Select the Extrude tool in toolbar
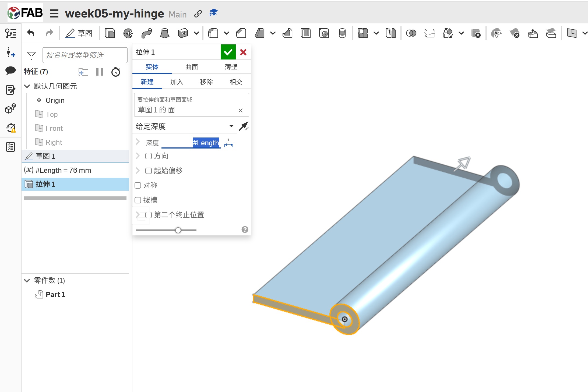The image size is (588, 392). [x=110, y=33]
